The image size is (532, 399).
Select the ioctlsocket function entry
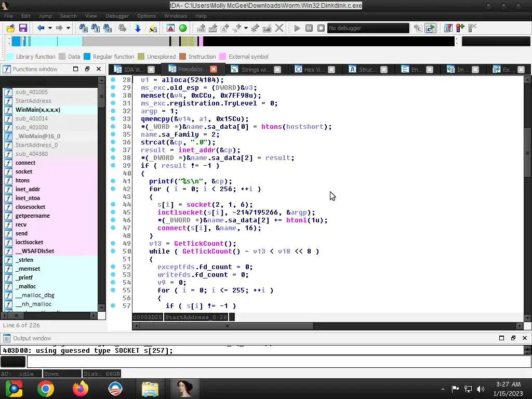pos(29,242)
